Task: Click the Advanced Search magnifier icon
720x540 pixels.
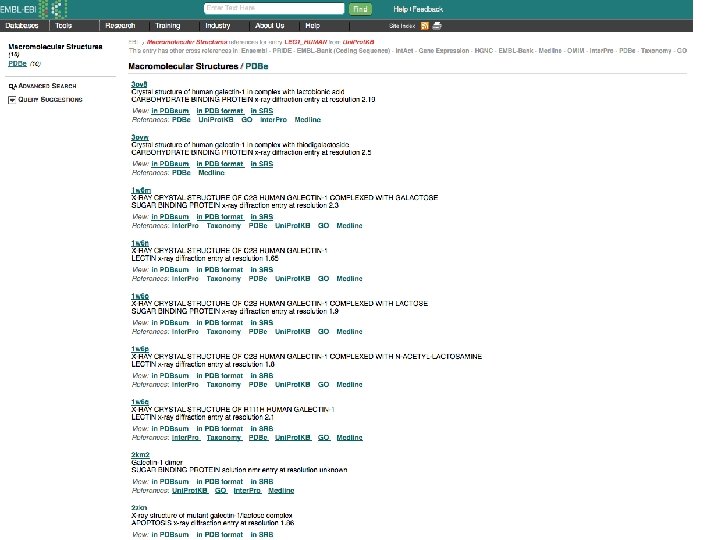Action: click(12, 86)
